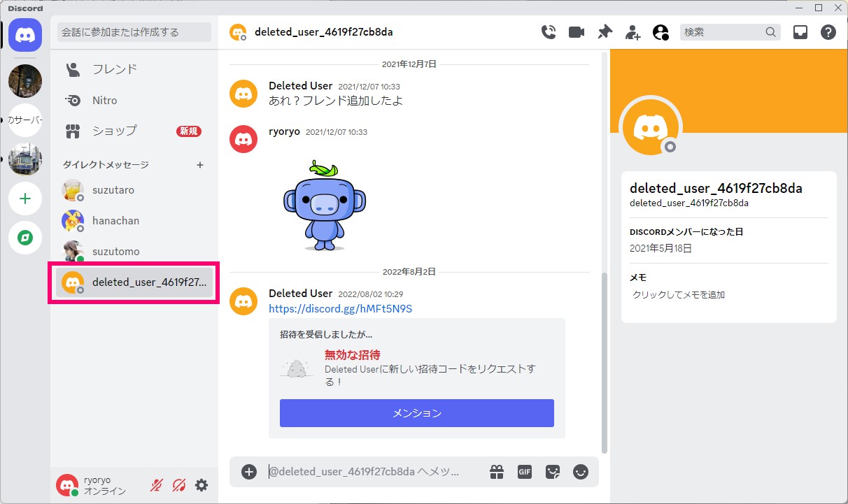
Task: Click the message input box
Action: 374,472
